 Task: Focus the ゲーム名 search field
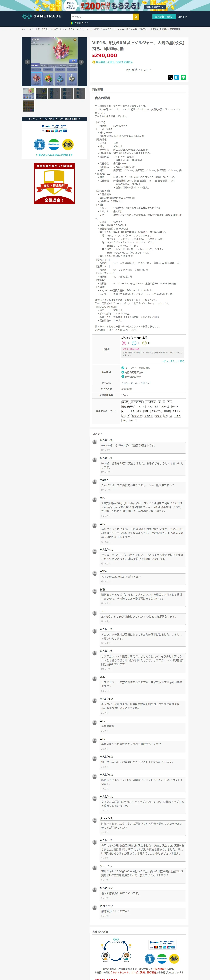click(x=102, y=17)
